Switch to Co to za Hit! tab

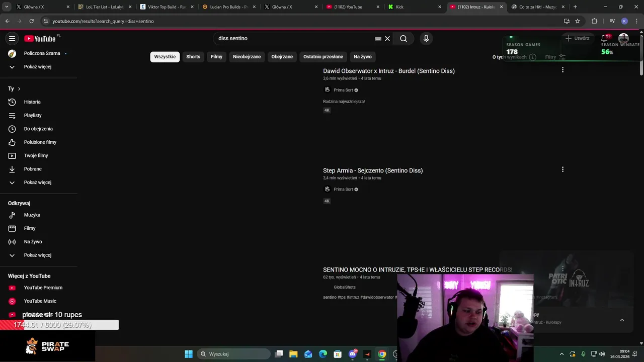tap(538, 7)
